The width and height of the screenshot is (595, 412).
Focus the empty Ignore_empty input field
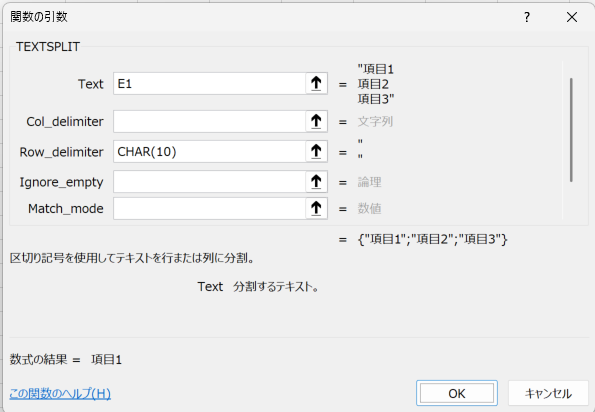click(209, 182)
